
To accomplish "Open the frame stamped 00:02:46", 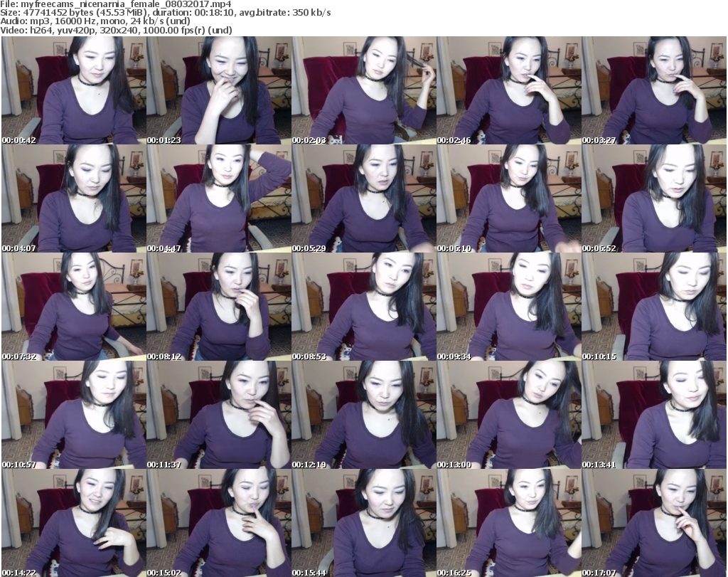I will pyautogui.click(x=509, y=90).
